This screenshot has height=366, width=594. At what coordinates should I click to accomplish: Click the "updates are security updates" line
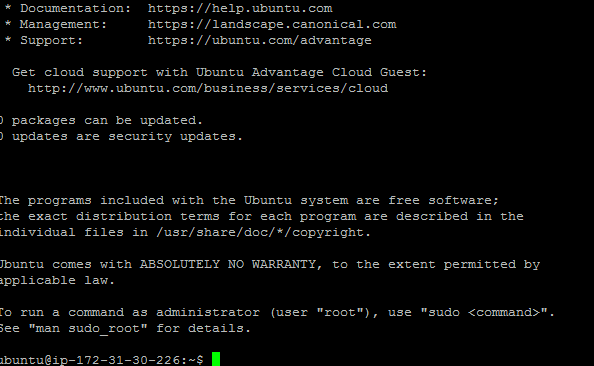[x=121, y=136]
